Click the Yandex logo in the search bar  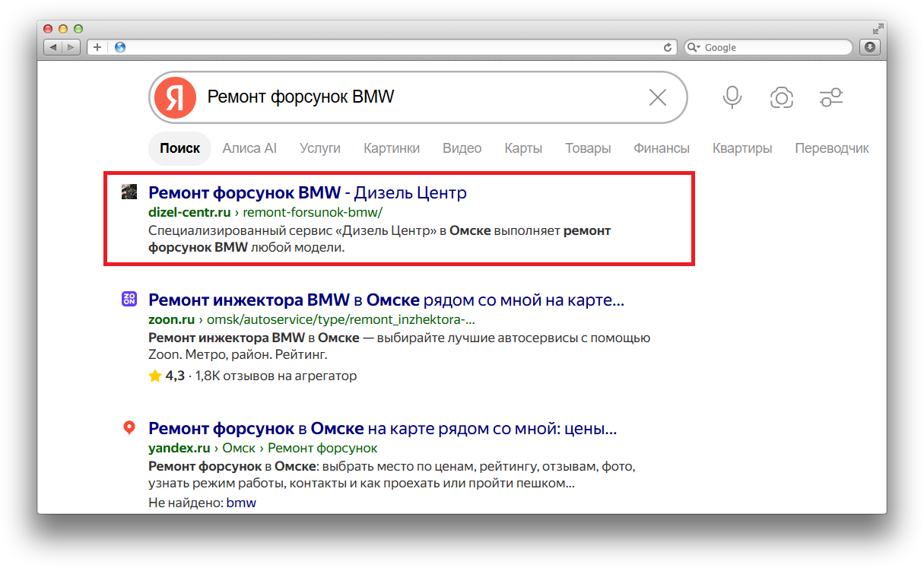[176, 97]
